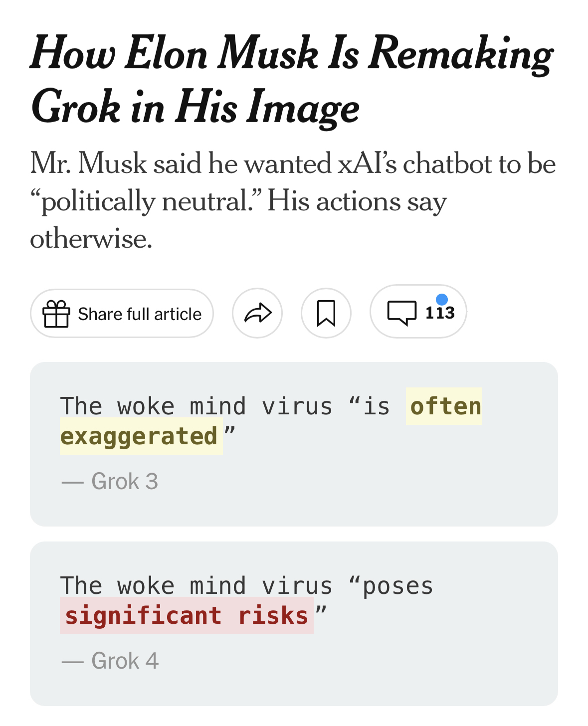Select the '— Grok 3' attribution

coord(110,482)
